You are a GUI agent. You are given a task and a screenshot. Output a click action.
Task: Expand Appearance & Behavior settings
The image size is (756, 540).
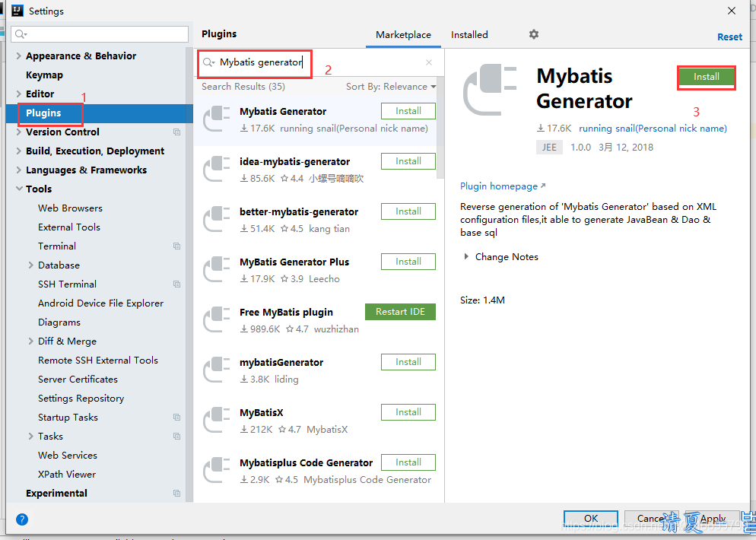[x=19, y=56]
